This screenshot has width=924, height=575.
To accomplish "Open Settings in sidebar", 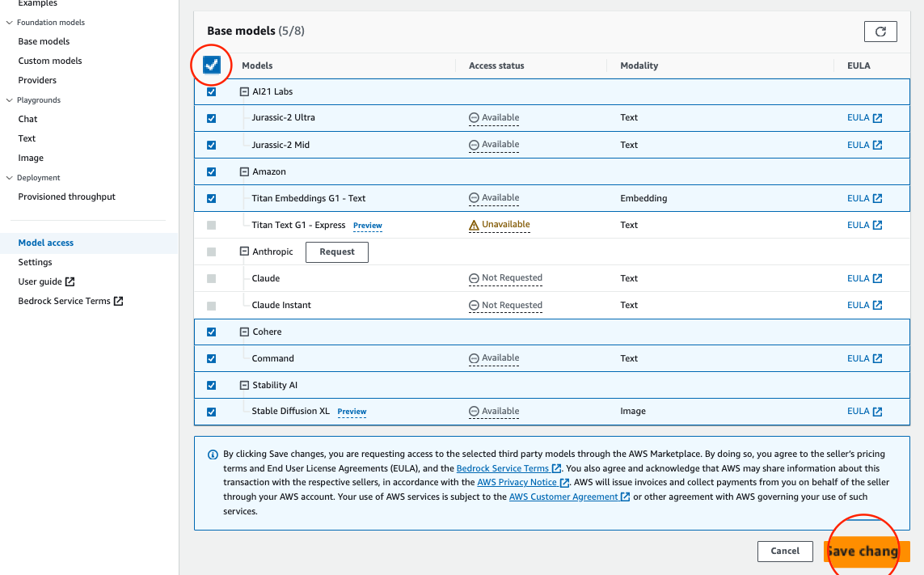I will (35, 263).
